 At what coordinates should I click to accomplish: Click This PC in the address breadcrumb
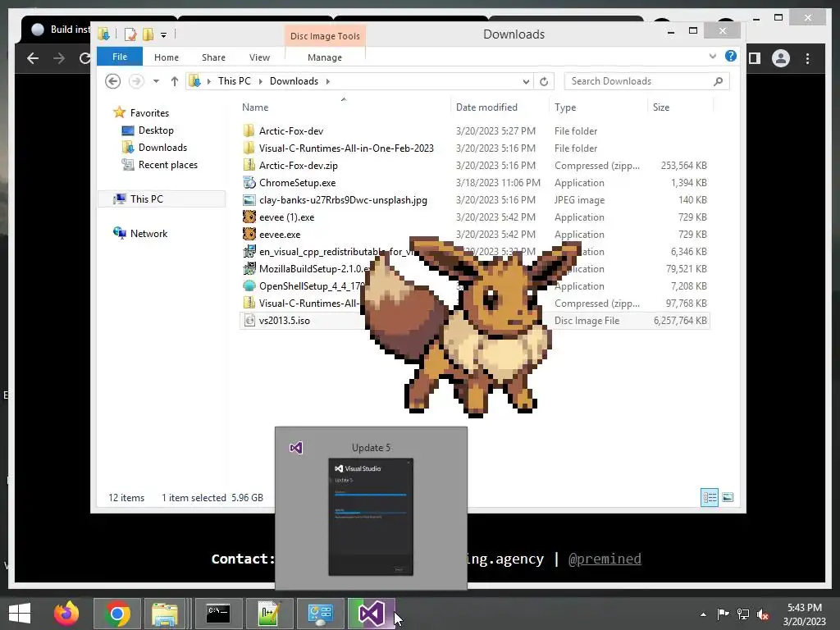click(234, 81)
